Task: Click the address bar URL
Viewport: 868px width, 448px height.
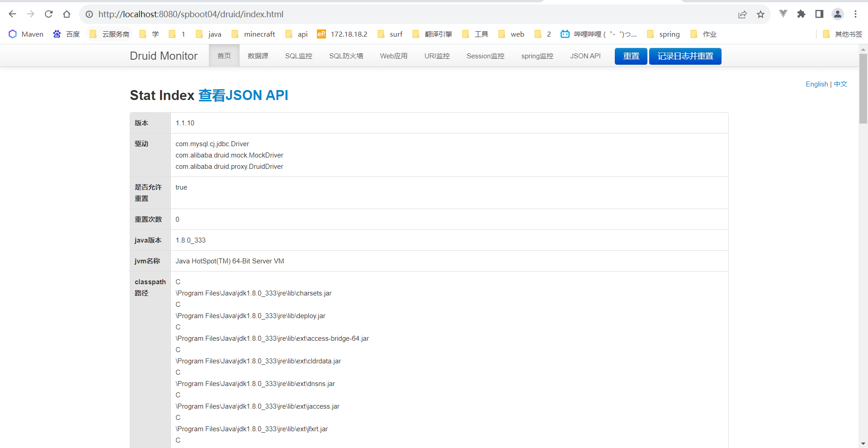Action: pyautogui.click(x=191, y=14)
